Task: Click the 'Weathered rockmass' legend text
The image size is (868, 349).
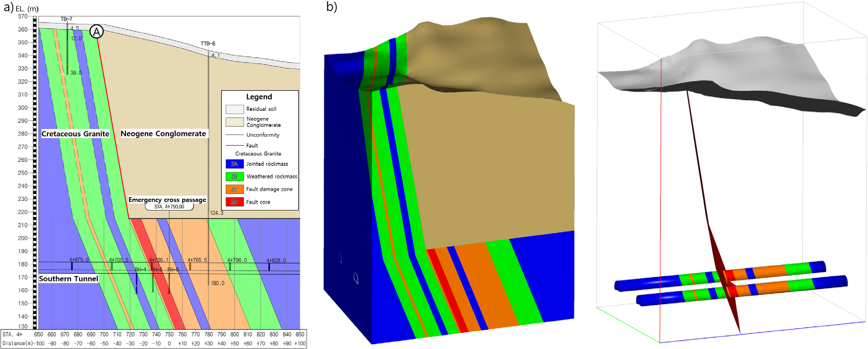Action: [272, 177]
